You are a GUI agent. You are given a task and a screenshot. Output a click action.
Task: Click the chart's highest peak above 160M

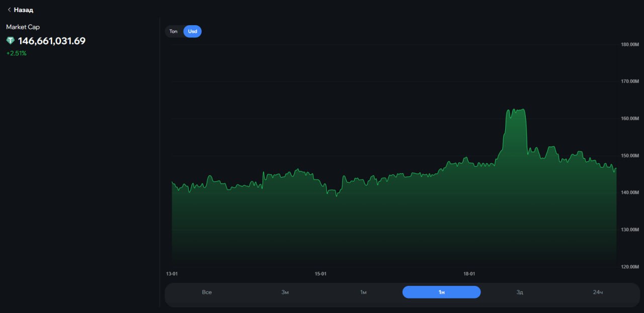click(516, 110)
